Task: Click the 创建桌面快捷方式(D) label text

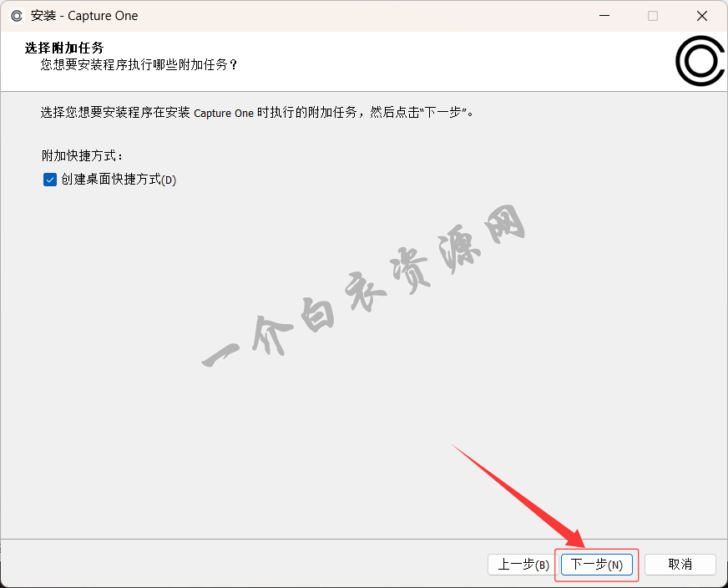Action: 119,180
